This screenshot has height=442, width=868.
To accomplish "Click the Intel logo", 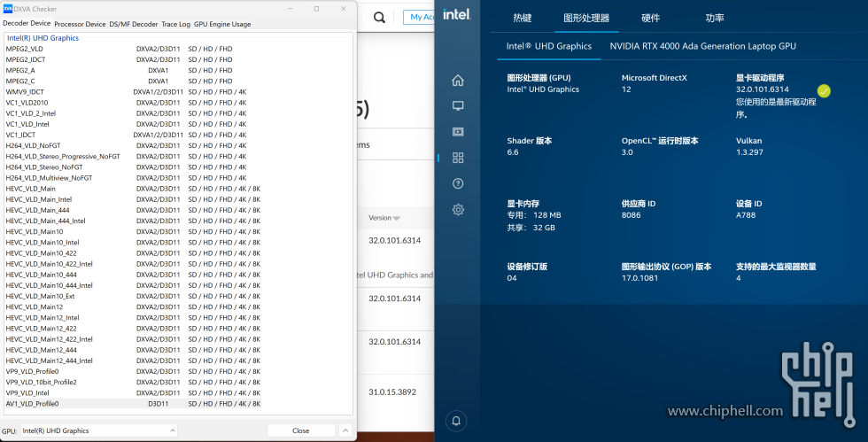I will pos(457,14).
